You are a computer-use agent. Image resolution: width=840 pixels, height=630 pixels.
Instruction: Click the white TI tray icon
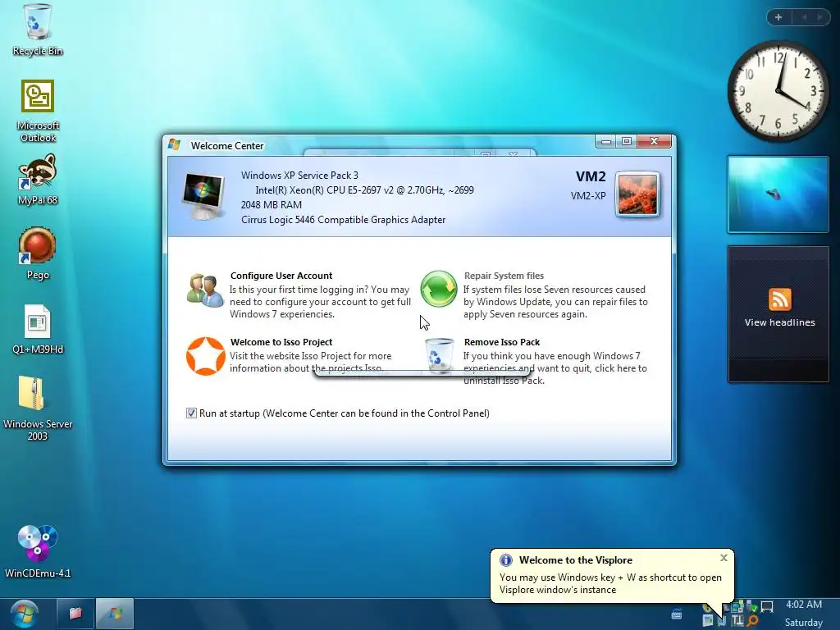[x=737, y=621]
